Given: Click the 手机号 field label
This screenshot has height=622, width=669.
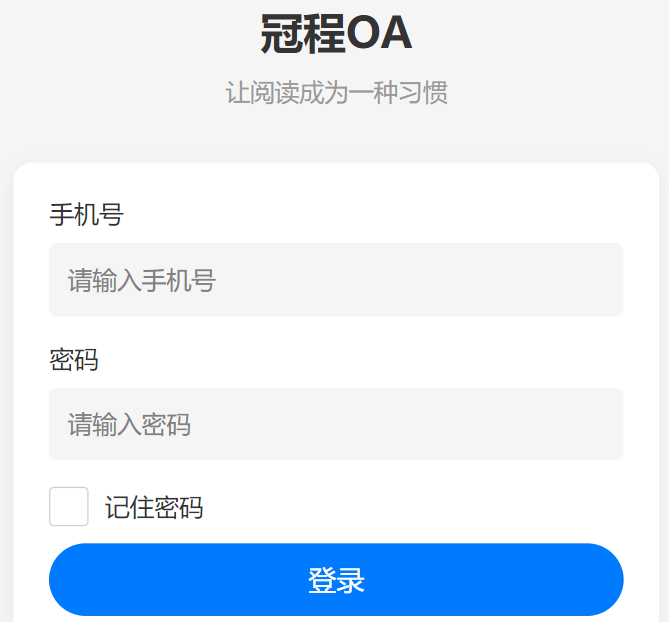Looking at the screenshot, I should (86, 214).
